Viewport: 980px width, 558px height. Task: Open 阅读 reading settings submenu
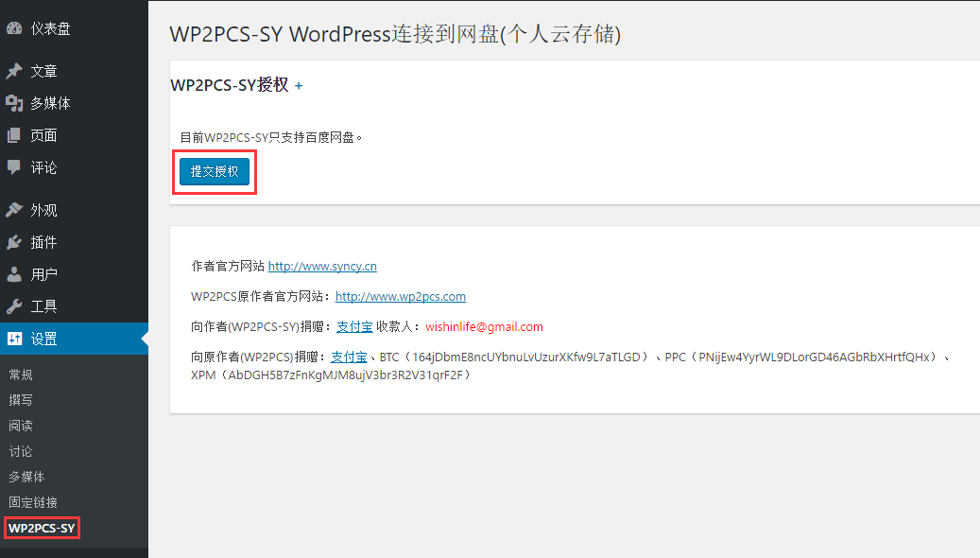(21, 426)
